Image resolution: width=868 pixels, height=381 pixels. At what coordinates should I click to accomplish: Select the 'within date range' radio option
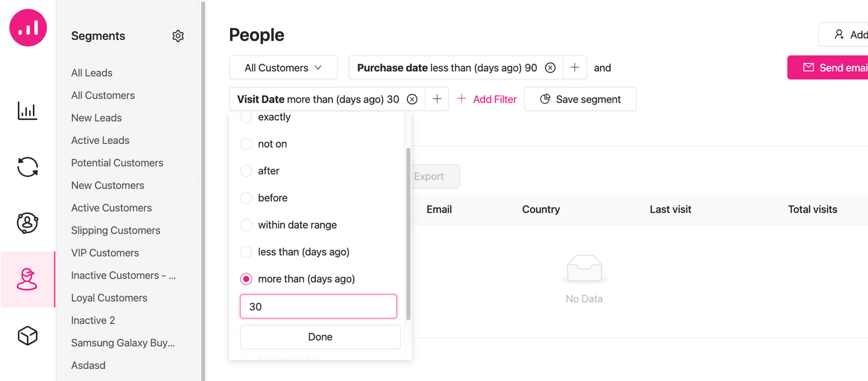(246, 225)
